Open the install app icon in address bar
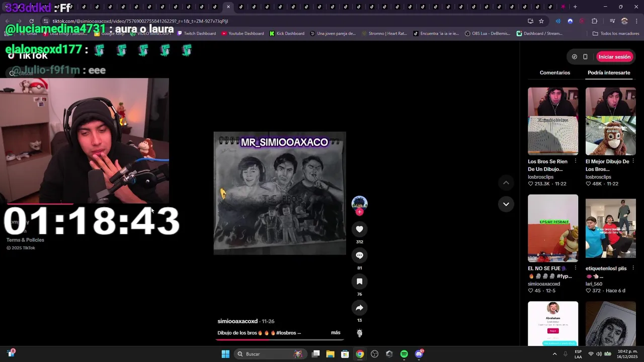 [530, 21]
